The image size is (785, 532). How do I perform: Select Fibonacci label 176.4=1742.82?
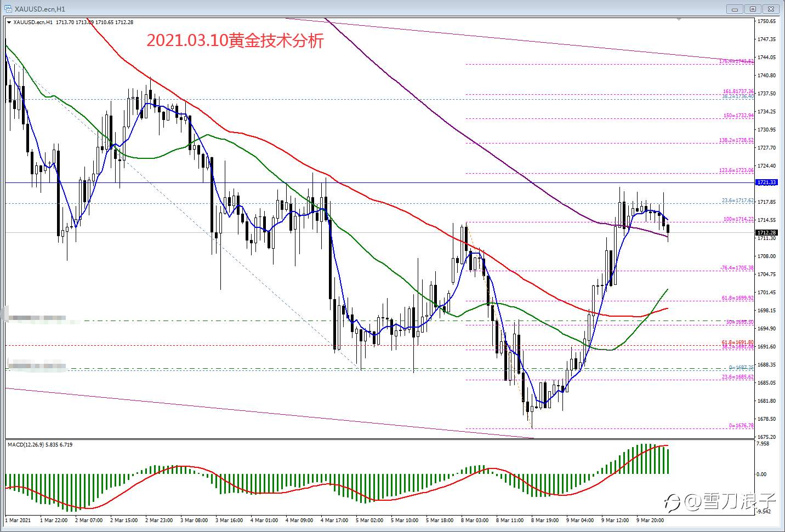(x=736, y=62)
